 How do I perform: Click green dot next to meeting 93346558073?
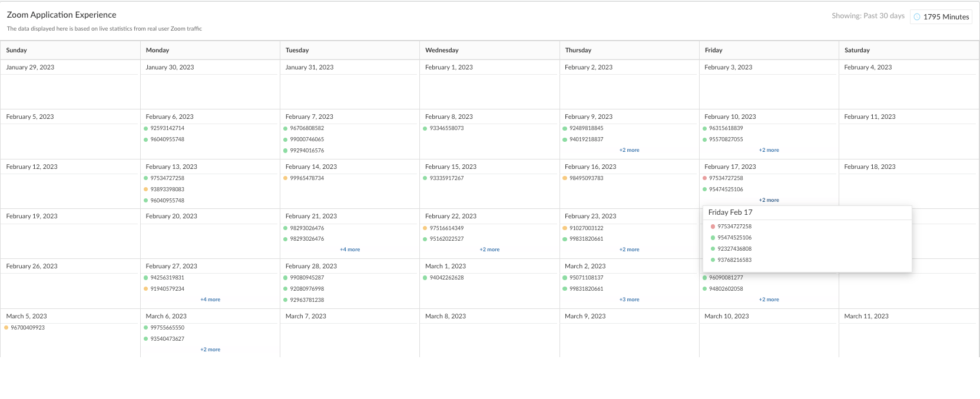[x=425, y=128]
